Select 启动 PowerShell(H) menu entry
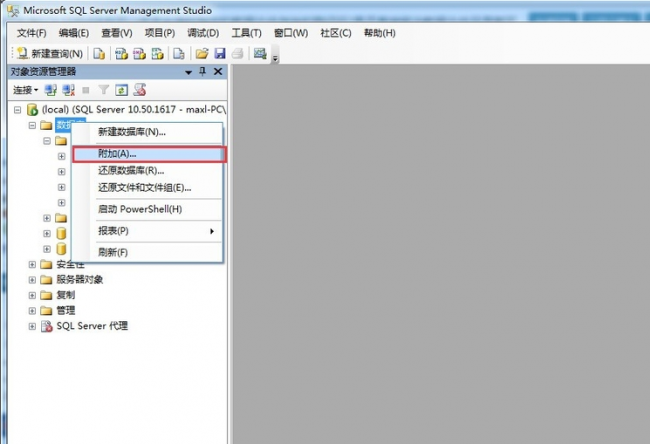The image size is (650, 444). point(148,209)
